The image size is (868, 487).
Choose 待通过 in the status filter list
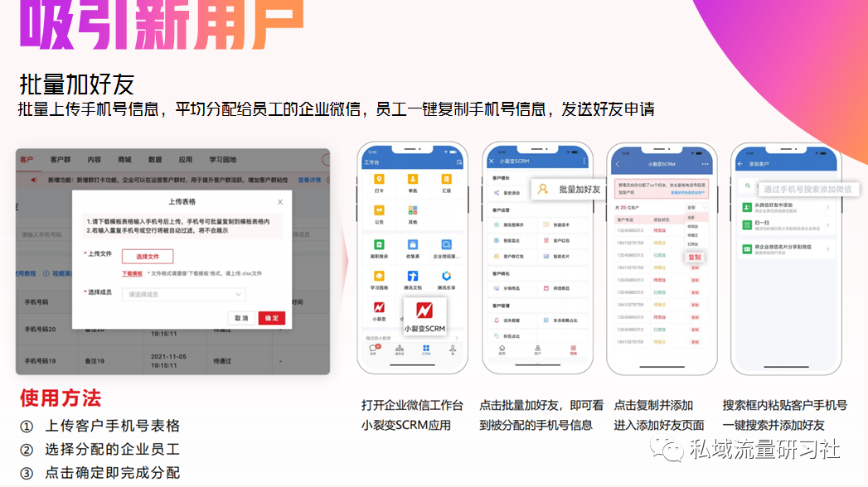click(692, 235)
